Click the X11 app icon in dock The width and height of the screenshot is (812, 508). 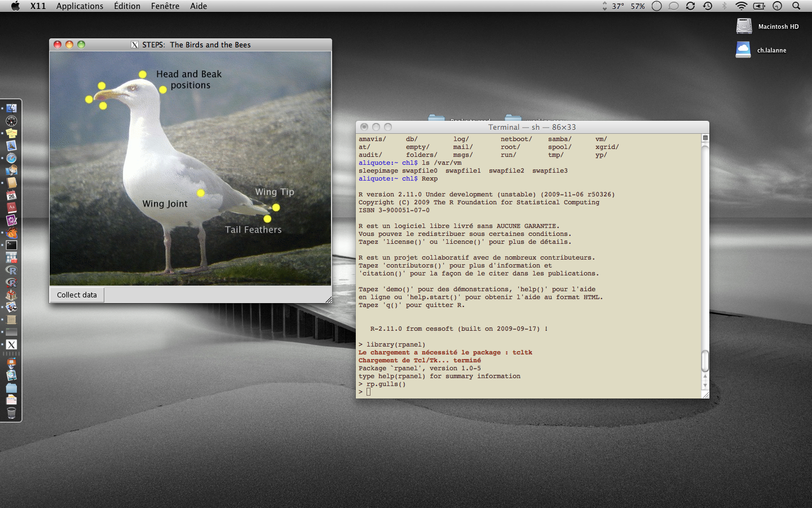(x=11, y=344)
